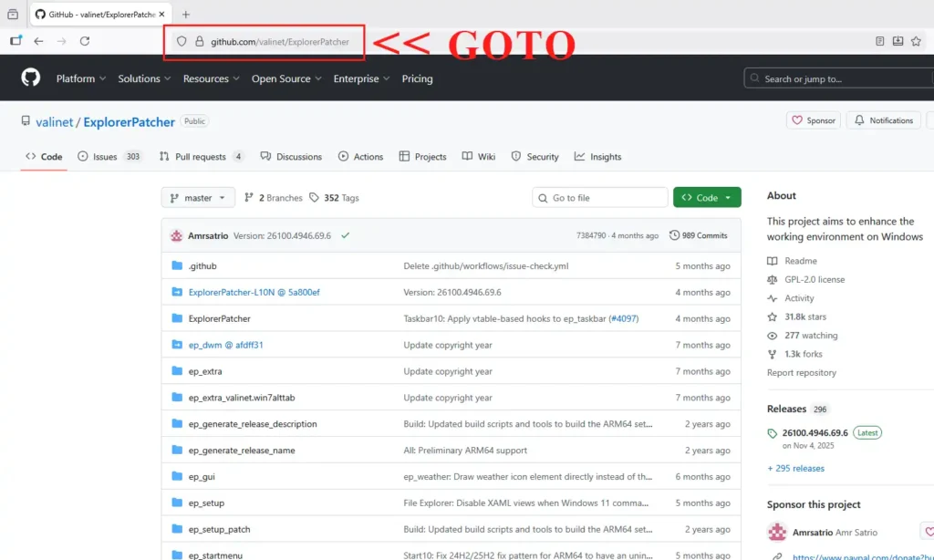
Task: Reload the page with browser refresh icon
Action: pos(85,41)
